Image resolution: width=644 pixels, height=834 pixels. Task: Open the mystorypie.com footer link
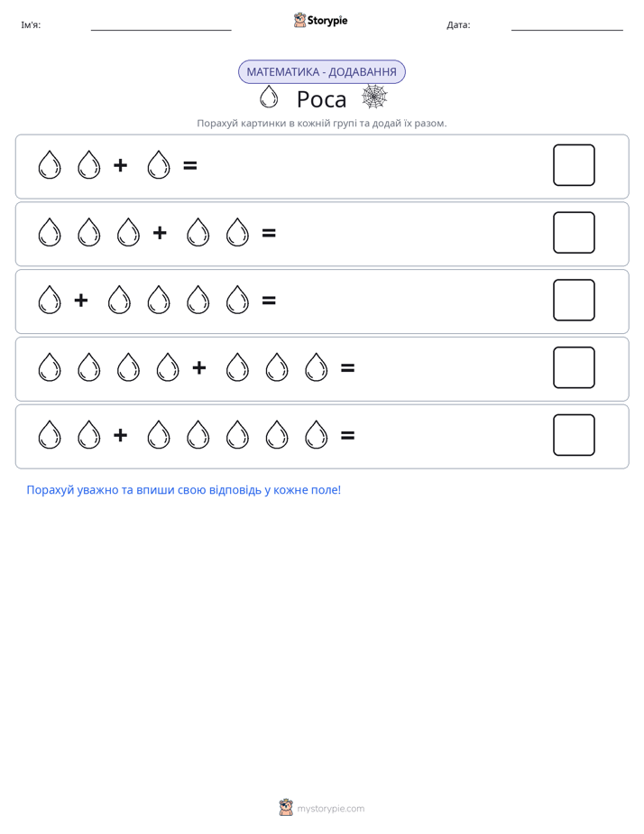(330, 809)
